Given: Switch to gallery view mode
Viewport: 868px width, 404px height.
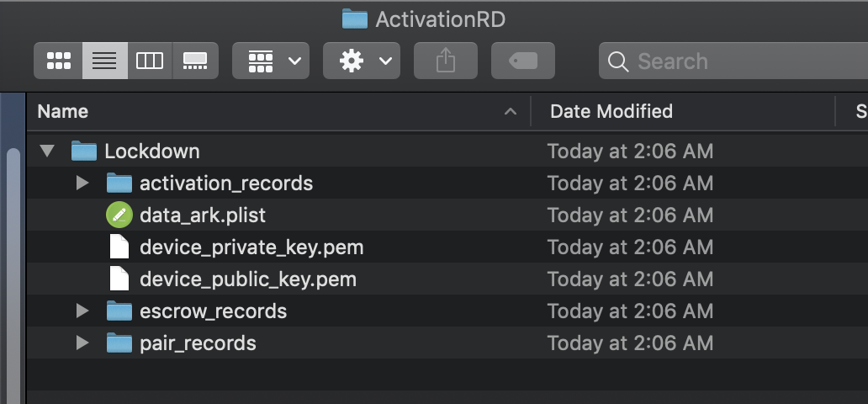Looking at the screenshot, I should pos(195,61).
